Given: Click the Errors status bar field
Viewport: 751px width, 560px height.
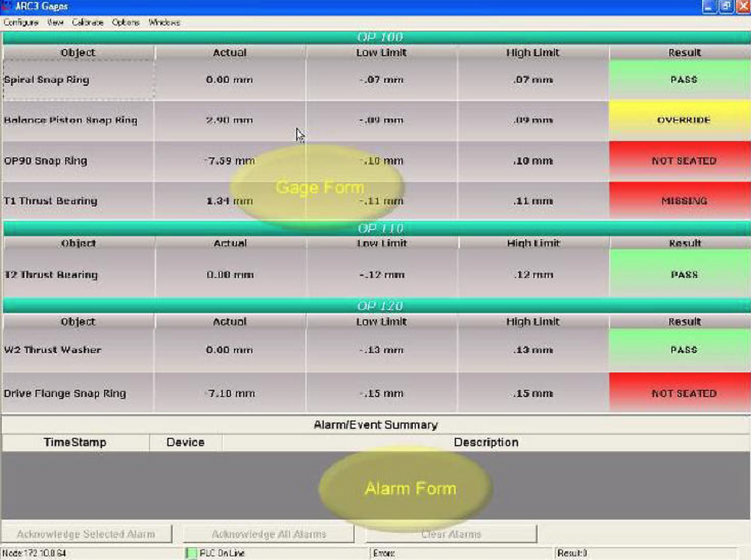Looking at the screenshot, I should pos(461,553).
